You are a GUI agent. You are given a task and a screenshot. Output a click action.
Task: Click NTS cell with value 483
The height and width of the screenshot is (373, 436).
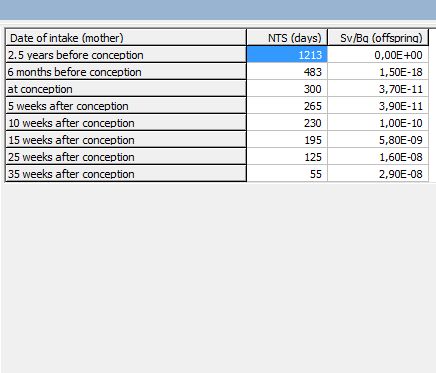[287, 71]
